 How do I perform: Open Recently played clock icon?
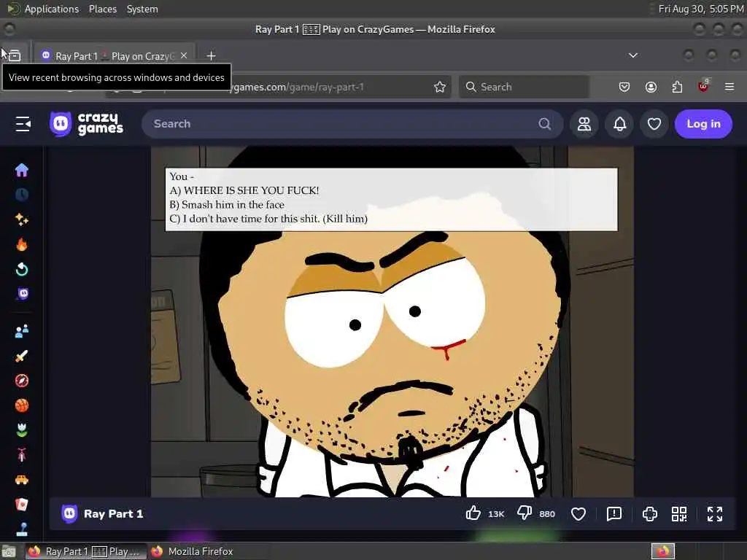point(21,194)
